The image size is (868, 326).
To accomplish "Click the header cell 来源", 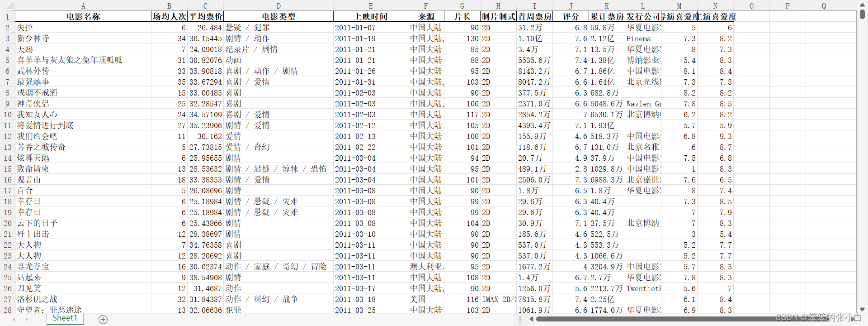I will coord(426,17).
